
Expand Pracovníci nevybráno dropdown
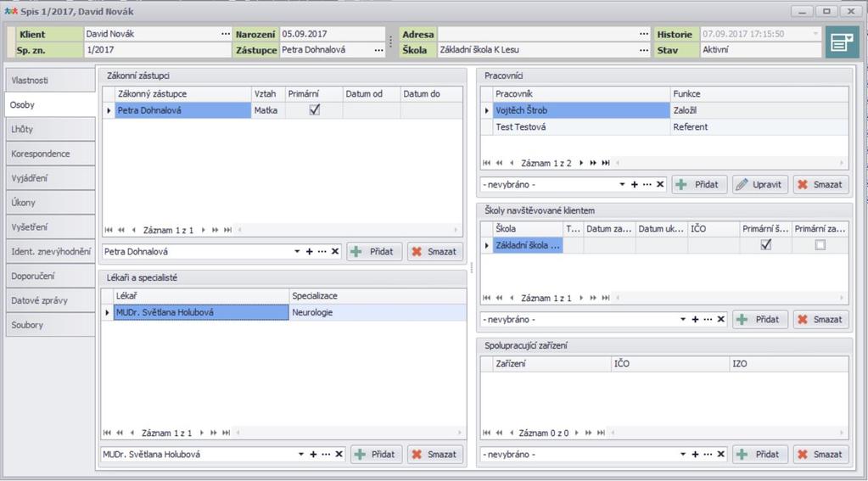pyautogui.click(x=622, y=184)
